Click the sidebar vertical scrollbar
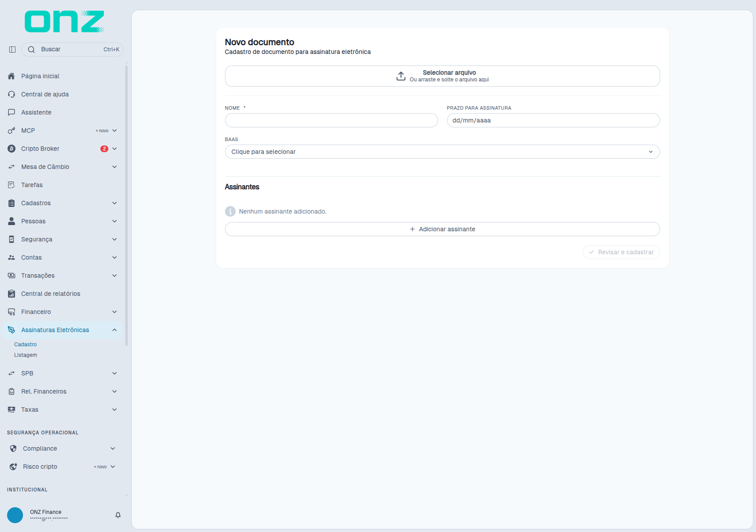This screenshot has width=756, height=532. click(126, 206)
